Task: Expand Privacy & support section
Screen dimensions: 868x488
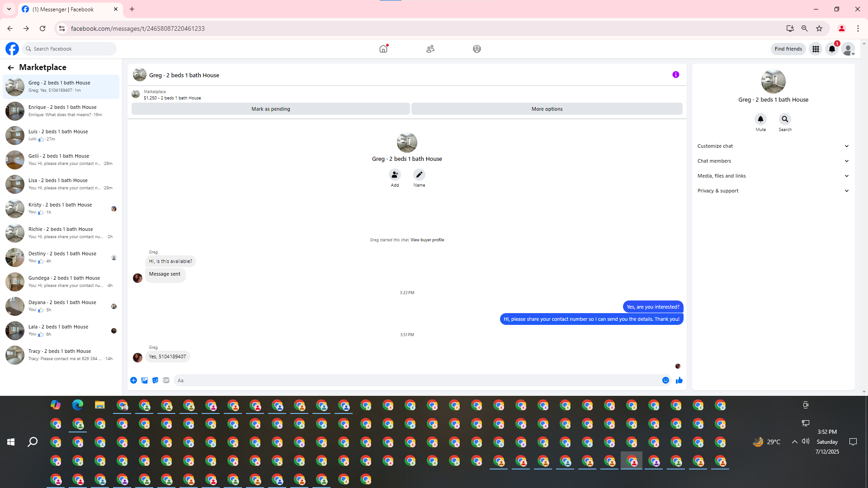Action: point(773,191)
